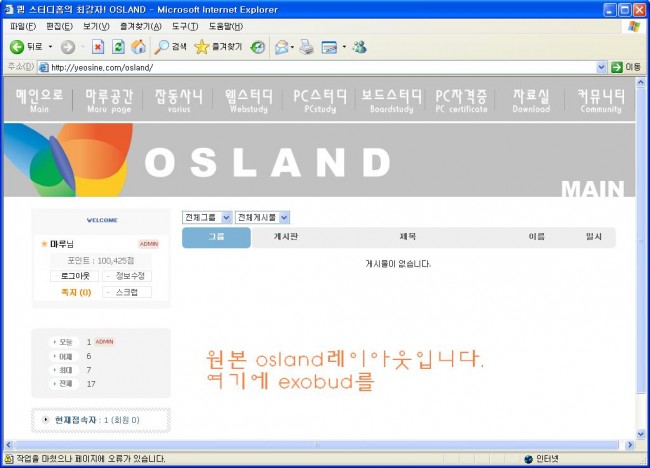Click the 오늘 visitor count row
This screenshot has height=468, width=650.
(x=82, y=342)
